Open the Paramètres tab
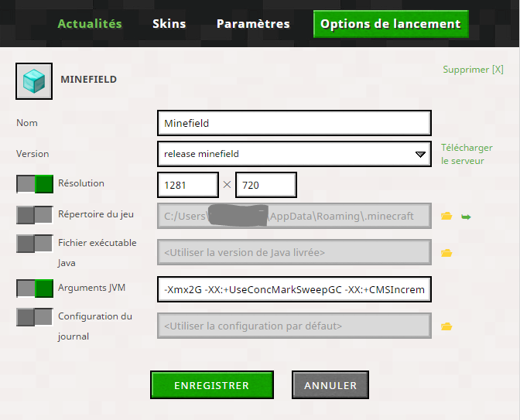 coord(253,24)
